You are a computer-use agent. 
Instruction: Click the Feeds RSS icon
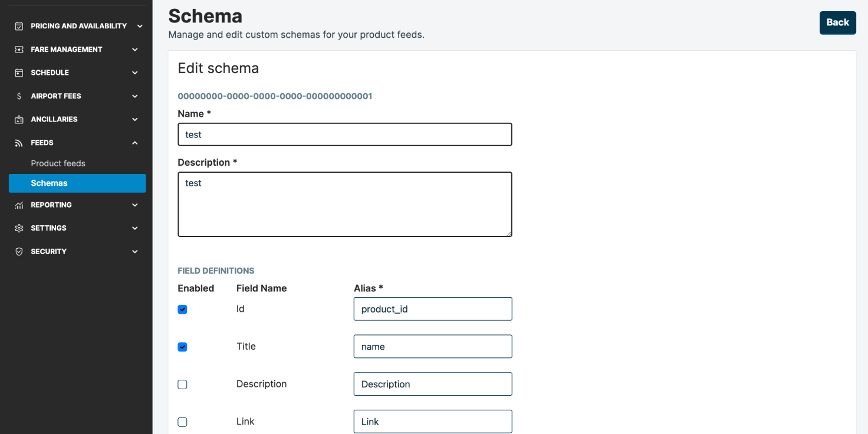pos(19,143)
